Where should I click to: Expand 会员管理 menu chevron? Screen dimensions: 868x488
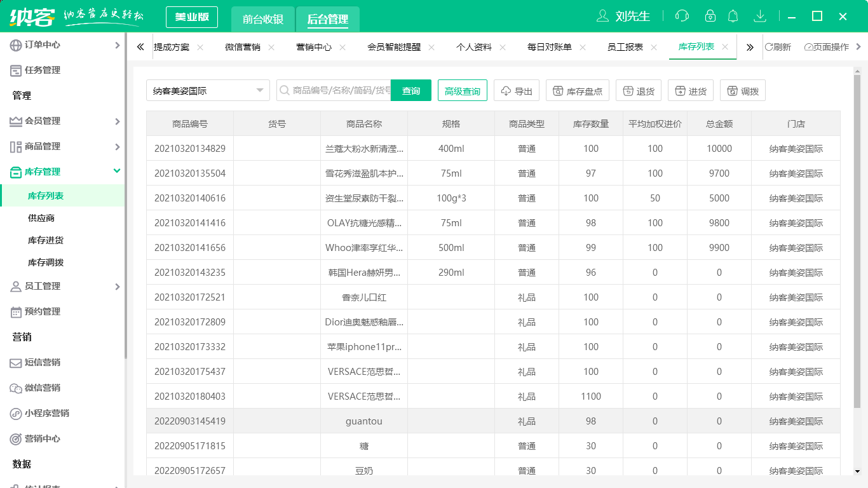[x=117, y=121]
